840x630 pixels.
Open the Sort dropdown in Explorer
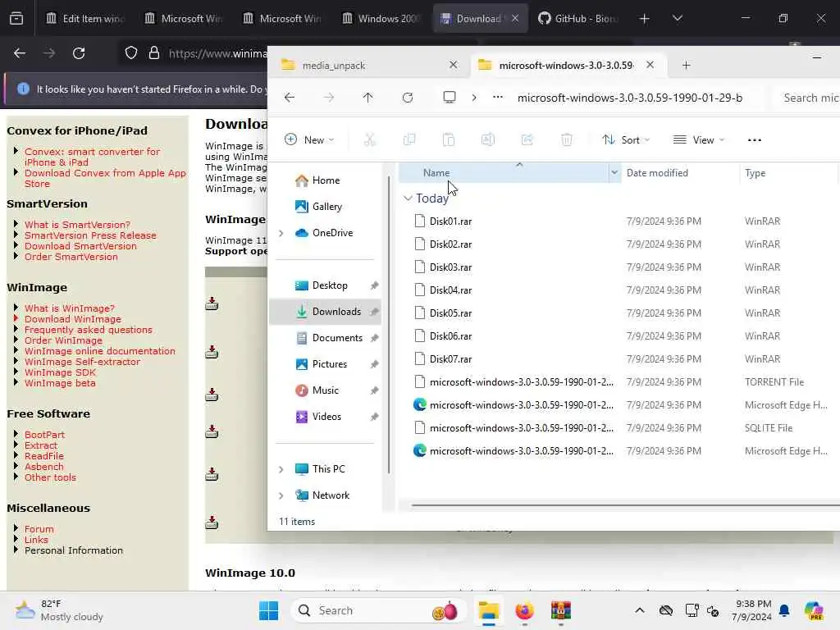[626, 139]
